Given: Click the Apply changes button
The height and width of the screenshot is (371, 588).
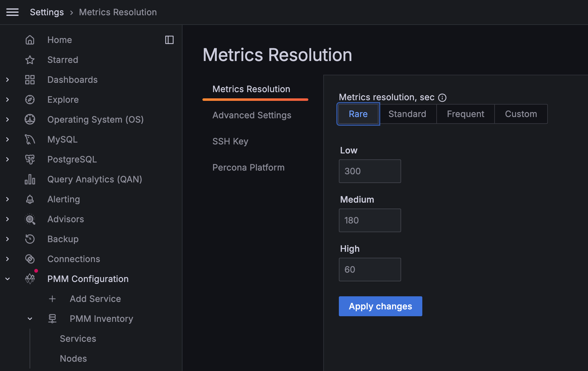Looking at the screenshot, I should pos(380,306).
